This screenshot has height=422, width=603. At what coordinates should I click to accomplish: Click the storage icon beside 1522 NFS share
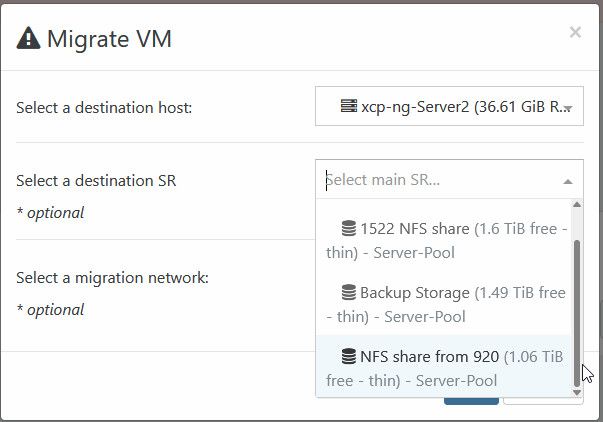pos(348,228)
